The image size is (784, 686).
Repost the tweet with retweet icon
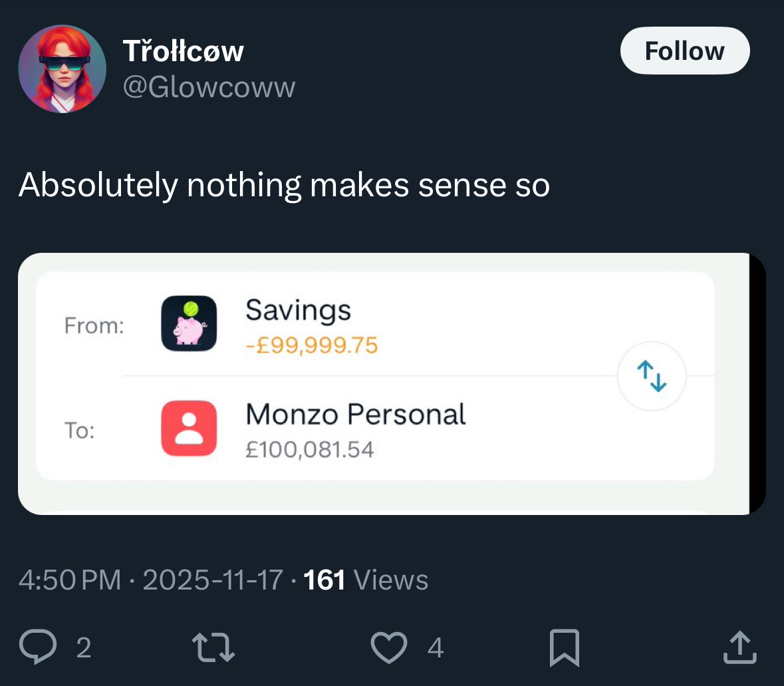pos(213,647)
